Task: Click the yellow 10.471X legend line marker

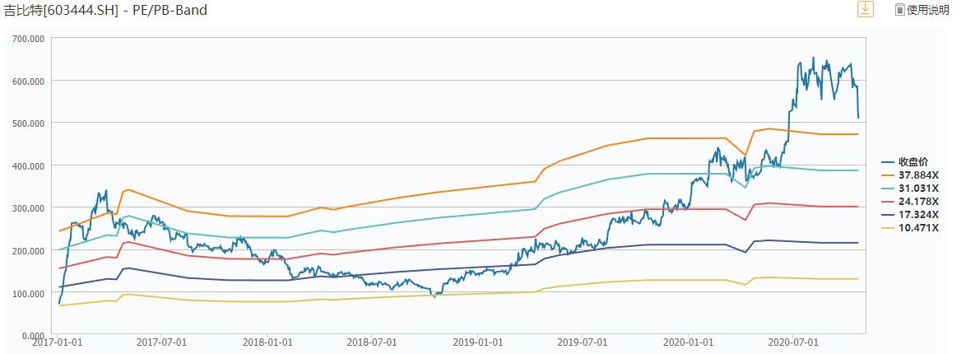Action: pyautogui.click(x=888, y=228)
